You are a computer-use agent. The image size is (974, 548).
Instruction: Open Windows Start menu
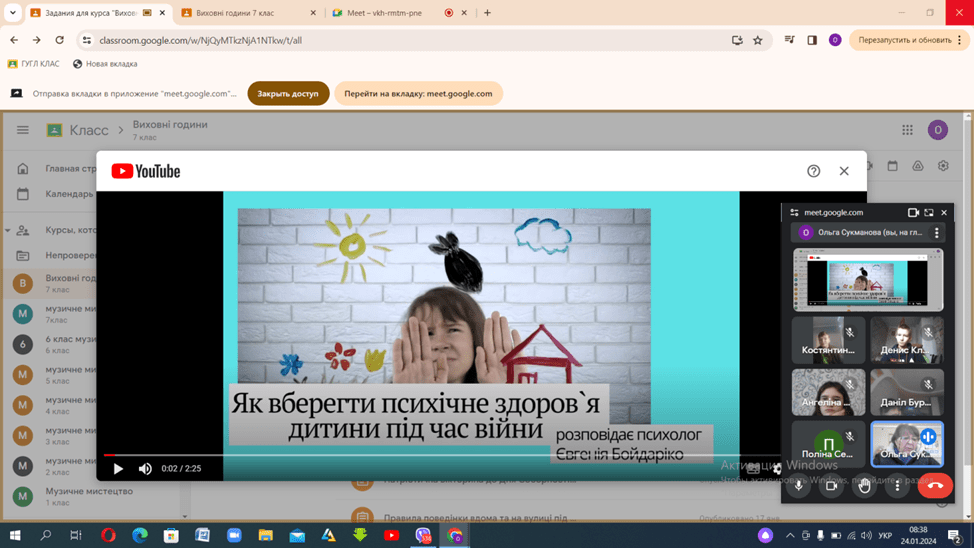(15, 535)
